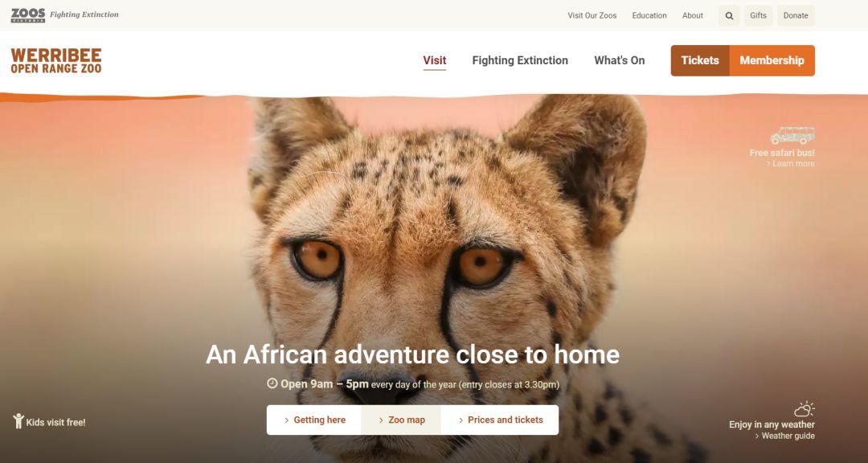This screenshot has height=463, width=868.
Task: Click the clock icon beside opening hours
Action: click(272, 383)
